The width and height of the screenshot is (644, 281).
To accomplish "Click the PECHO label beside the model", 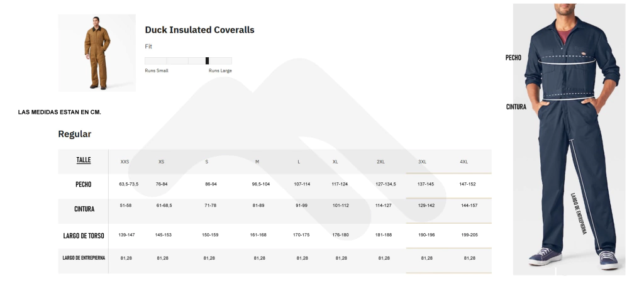I will [513, 58].
